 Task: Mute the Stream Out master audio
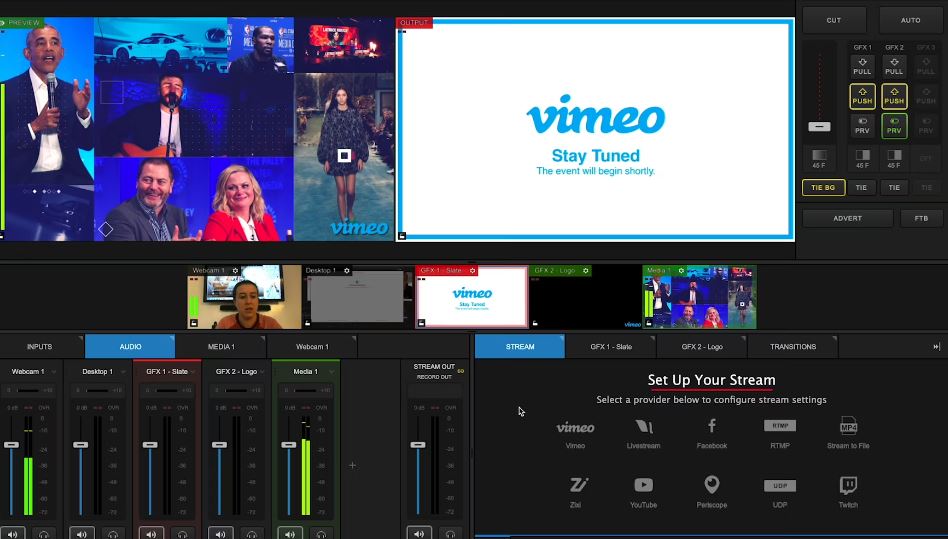coord(418,534)
